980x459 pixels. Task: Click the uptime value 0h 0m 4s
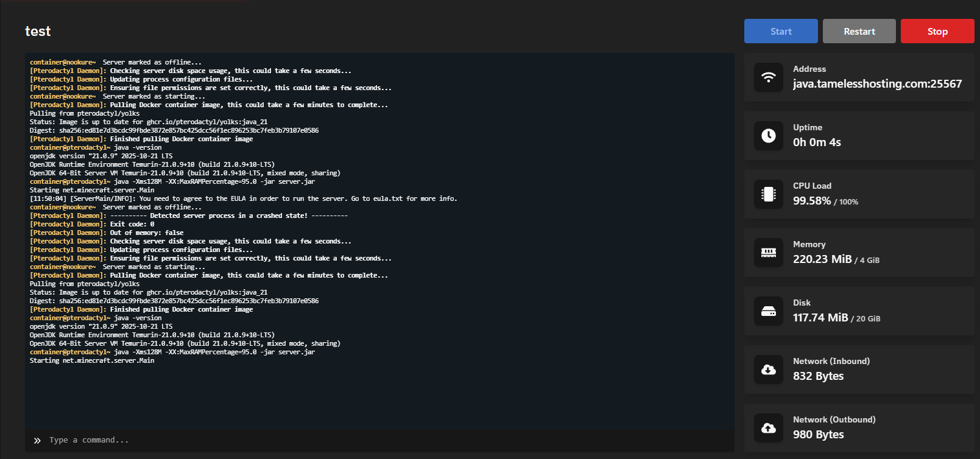(x=817, y=142)
